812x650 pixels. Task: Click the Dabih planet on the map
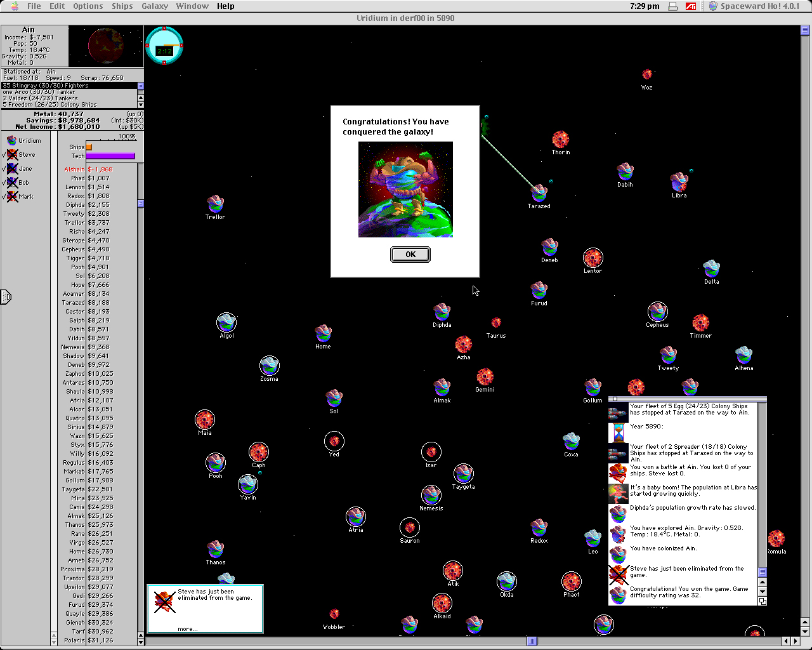625,171
